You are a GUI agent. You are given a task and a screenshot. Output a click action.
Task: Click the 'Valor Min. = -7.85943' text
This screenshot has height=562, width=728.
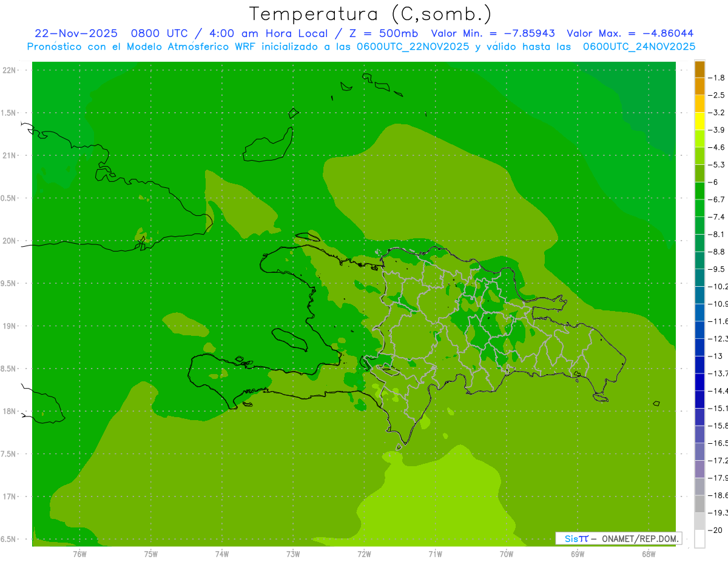pos(493,33)
